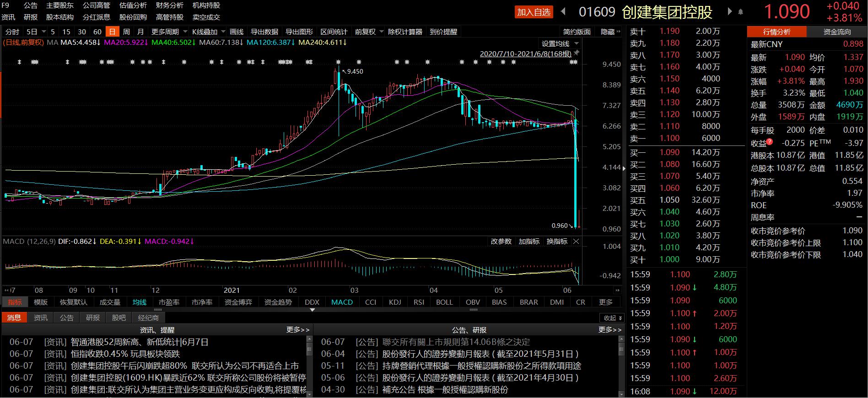Go to the previous stock with the left arrow
868x398 pixels.
pyautogui.click(x=563, y=11)
